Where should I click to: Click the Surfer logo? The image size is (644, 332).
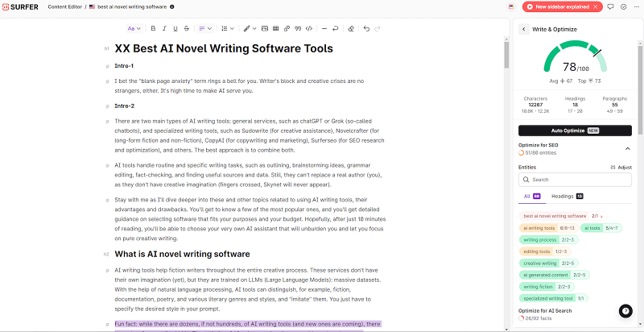tap(20, 6)
